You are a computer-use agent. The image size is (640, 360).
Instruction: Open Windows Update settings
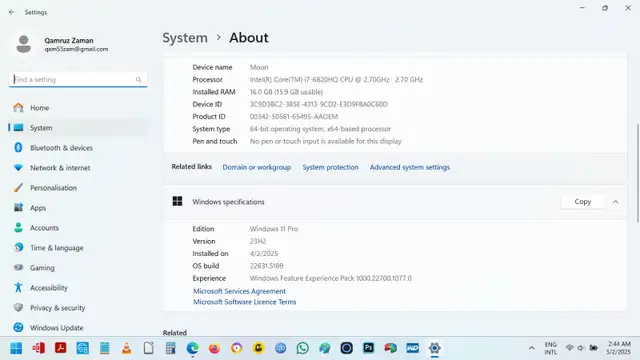click(78, 328)
